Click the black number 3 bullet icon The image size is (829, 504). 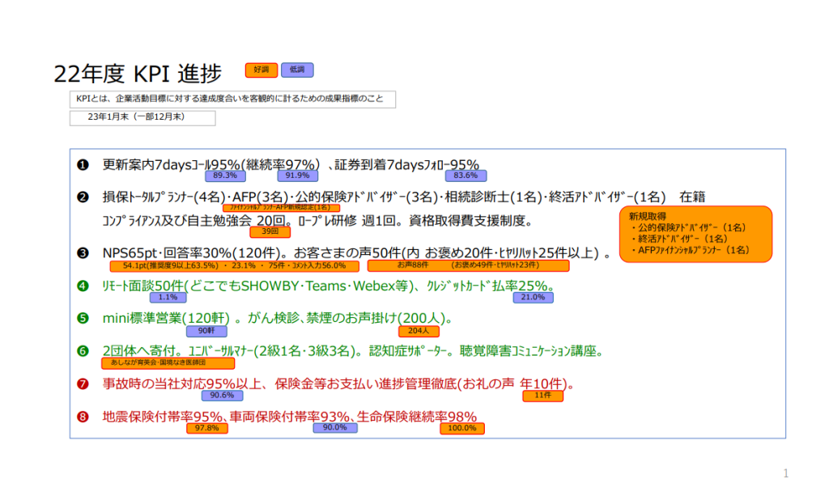pyautogui.click(x=83, y=254)
